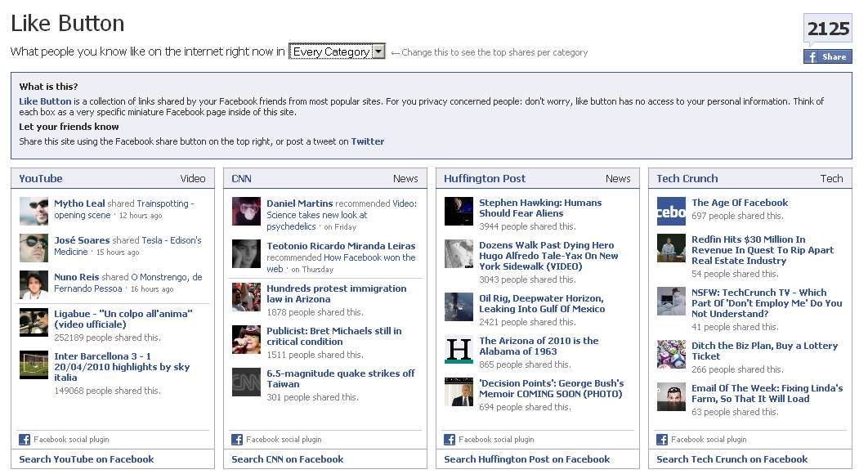
Task: Open the Twitter link
Action: [x=368, y=141]
